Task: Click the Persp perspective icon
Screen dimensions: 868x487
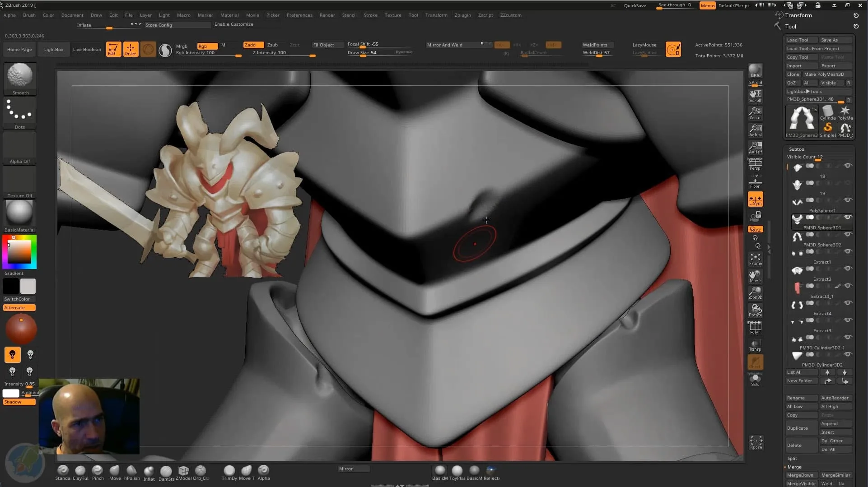Action: (755, 163)
